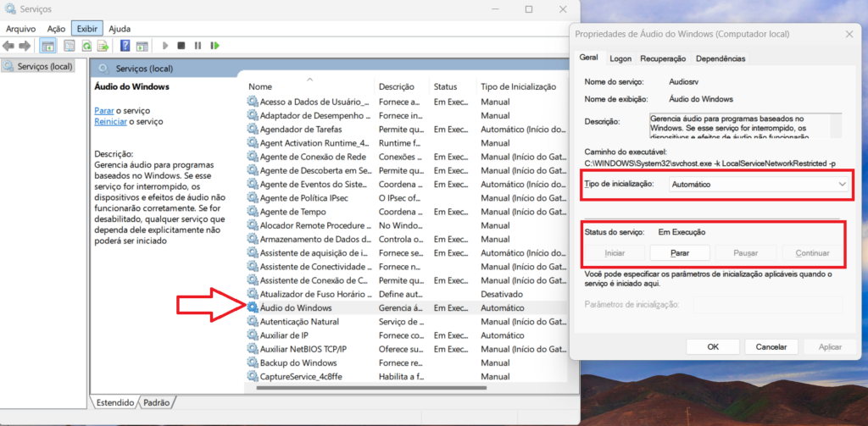Select the Atualizador de Fuso Horário row
Image resolution: width=868 pixels, height=426 pixels.
(406, 294)
